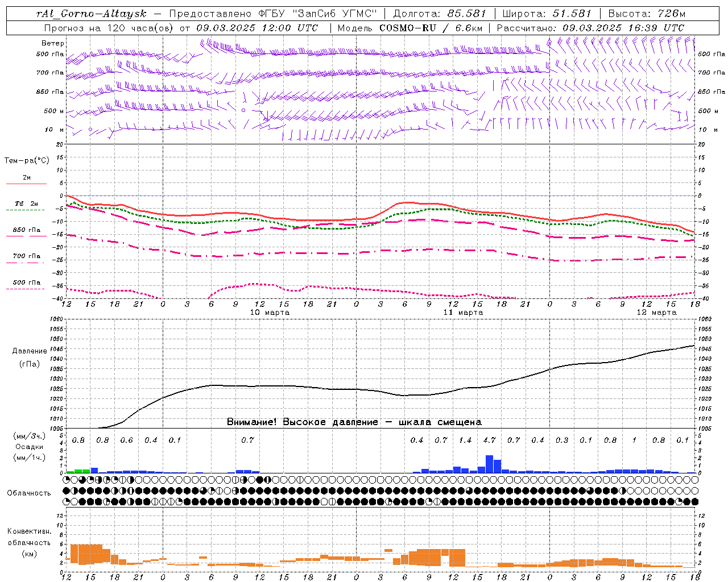Viewport: 728px width, 582px height.
Task: Click the Модель COSMO-RU / 6.6км label
Action: click(409, 28)
